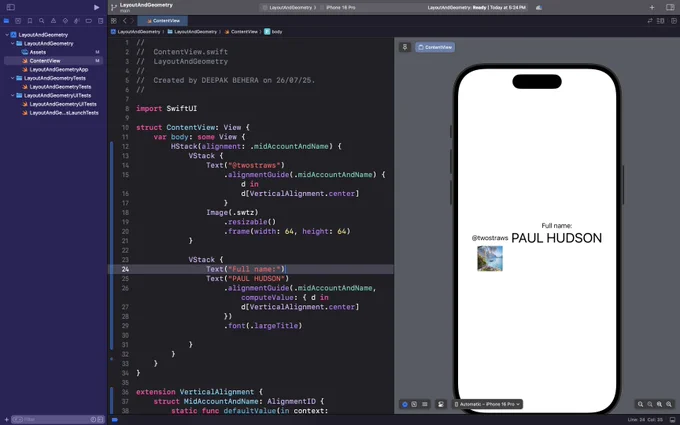The height and width of the screenshot is (425, 680).
Task: Zoom out the preview canvas
Action: click(641, 404)
